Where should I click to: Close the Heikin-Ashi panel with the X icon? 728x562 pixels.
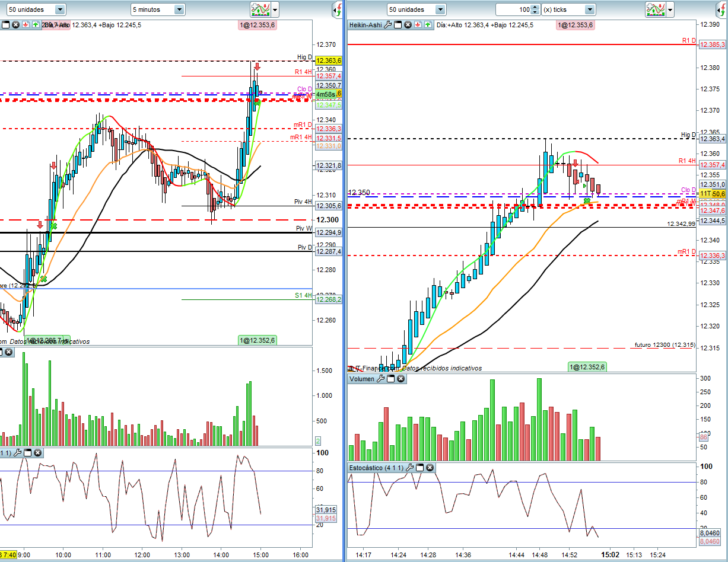coord(409,25)
